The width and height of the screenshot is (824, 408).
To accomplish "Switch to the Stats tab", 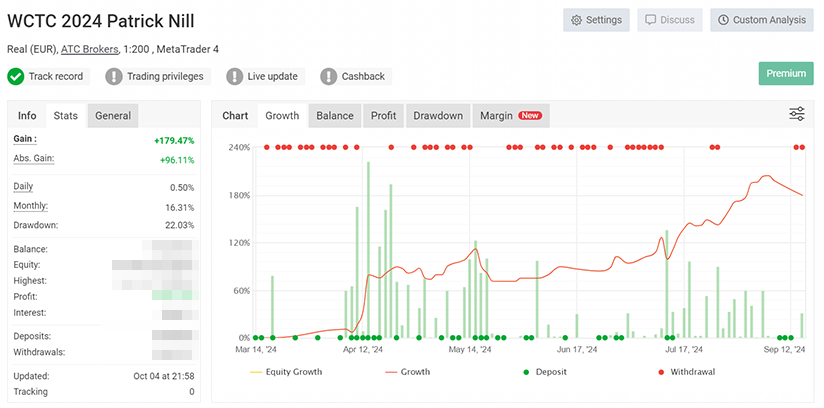I will point(66,116).
